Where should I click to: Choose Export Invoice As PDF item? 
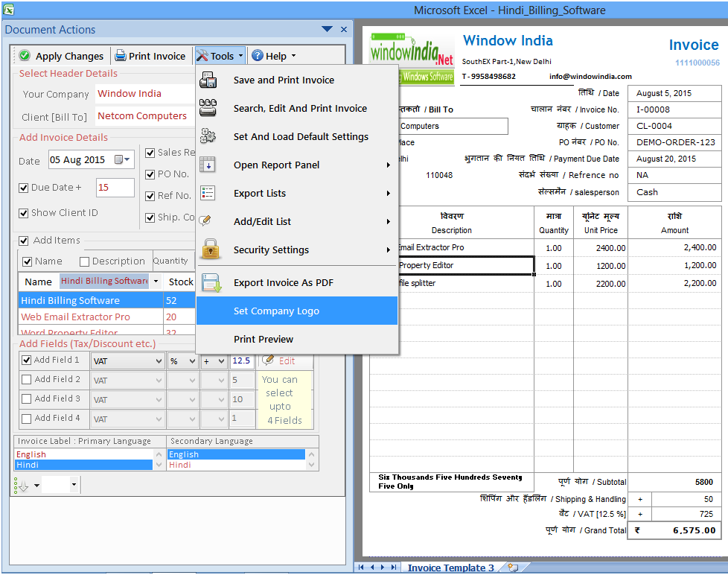(297, 283)
